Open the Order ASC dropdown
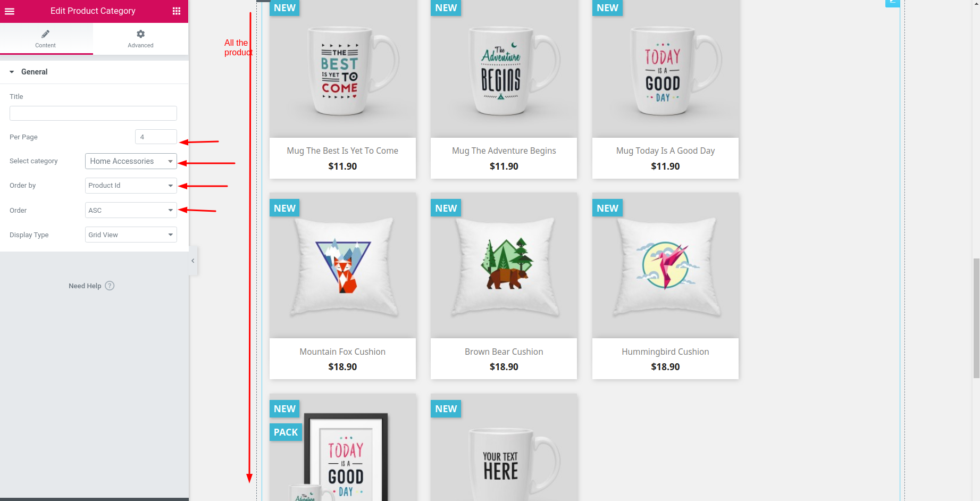This screenshot has height=501, width=980. [x=131, y=210]
